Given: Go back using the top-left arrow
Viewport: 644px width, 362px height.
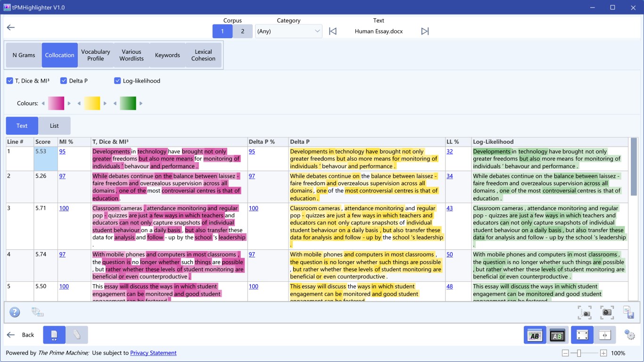Looking at the screenshot, I should (11, 27).
